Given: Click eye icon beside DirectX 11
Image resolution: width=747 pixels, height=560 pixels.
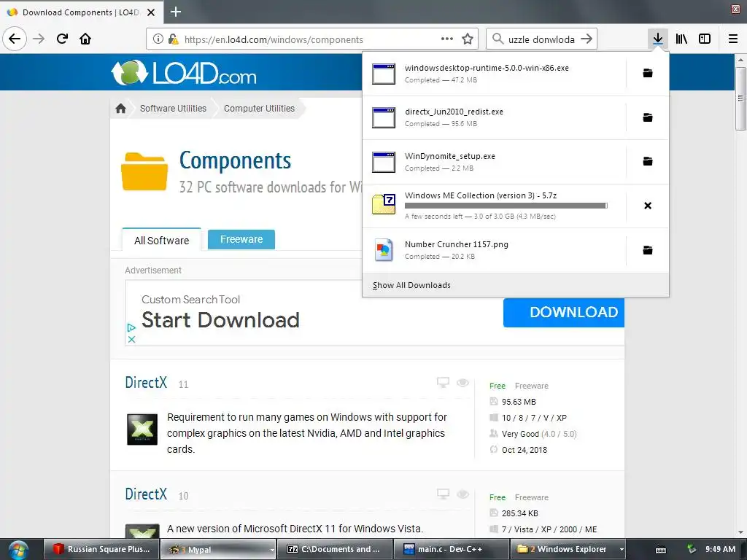Looking at the screenshot, I should pos(462,382).
